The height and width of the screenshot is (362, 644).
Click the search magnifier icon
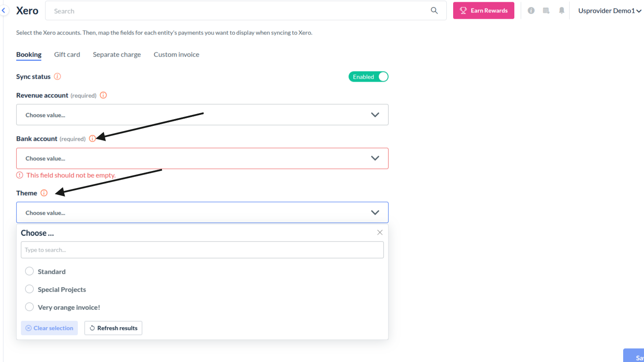[x=434, y=11]
